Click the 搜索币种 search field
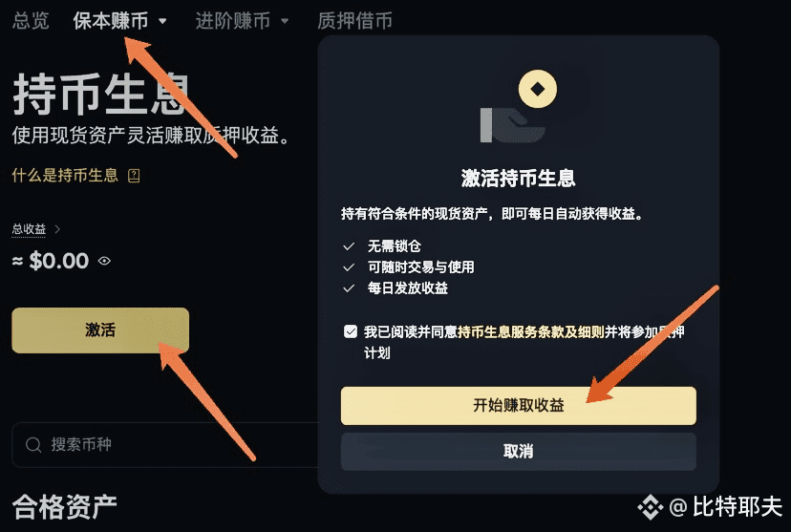Image resolution: width=791 pixels, height=532 pixels. 166,445
